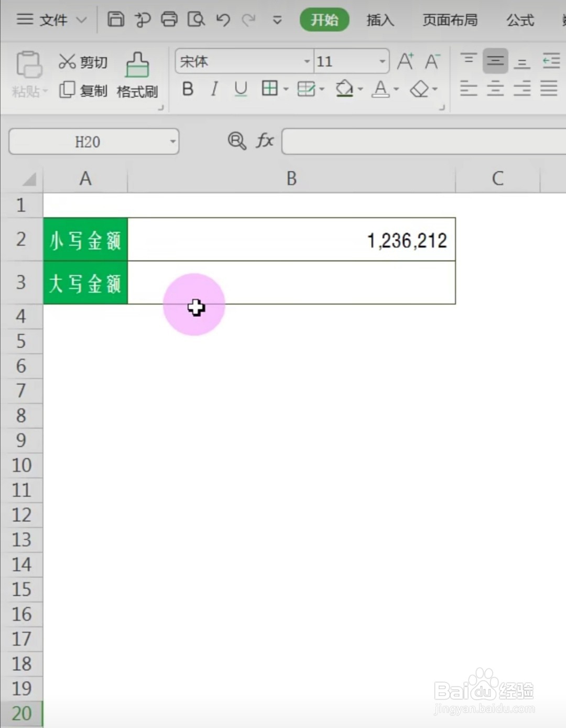Viewport: 566px width, 728px height.
Task: Switch to the 插入 tab
Action: click(380, 20)
